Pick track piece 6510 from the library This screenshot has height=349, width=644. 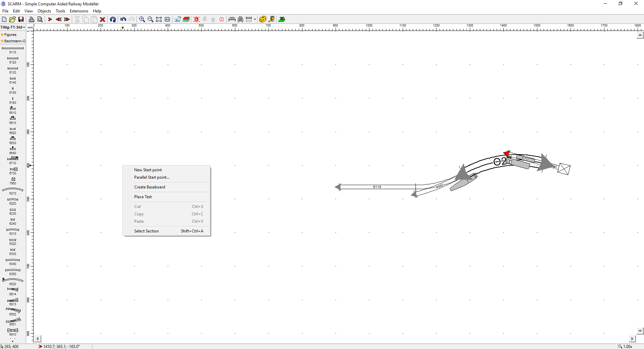13,110
